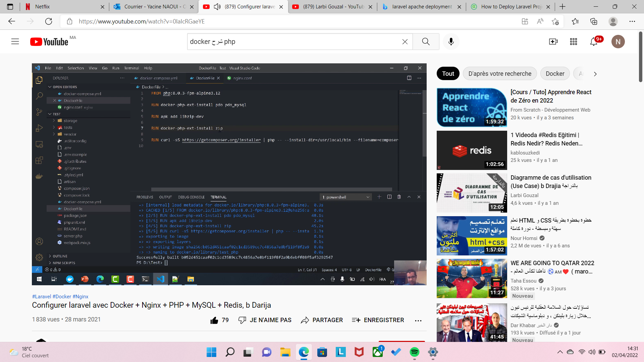This screenshot has width=644, height=362.
Task: Open the Run and Debug view
Action: tap(39, 128)
